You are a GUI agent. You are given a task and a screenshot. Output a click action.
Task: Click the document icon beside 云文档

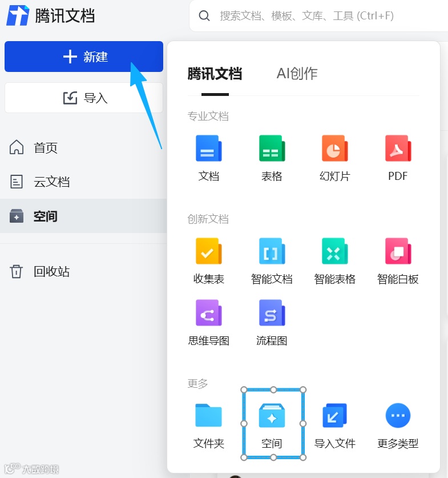(x=17, y=182)
